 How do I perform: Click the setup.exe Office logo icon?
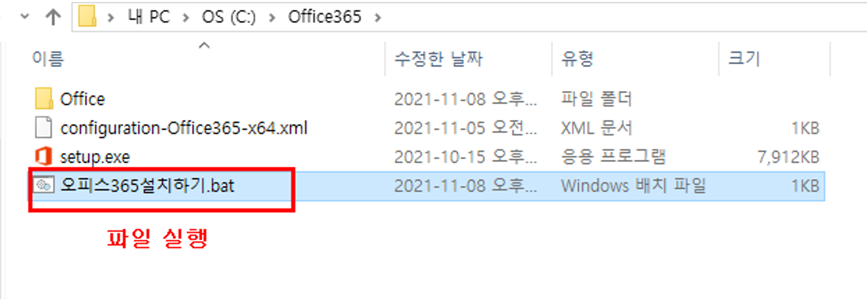(43, 156)
